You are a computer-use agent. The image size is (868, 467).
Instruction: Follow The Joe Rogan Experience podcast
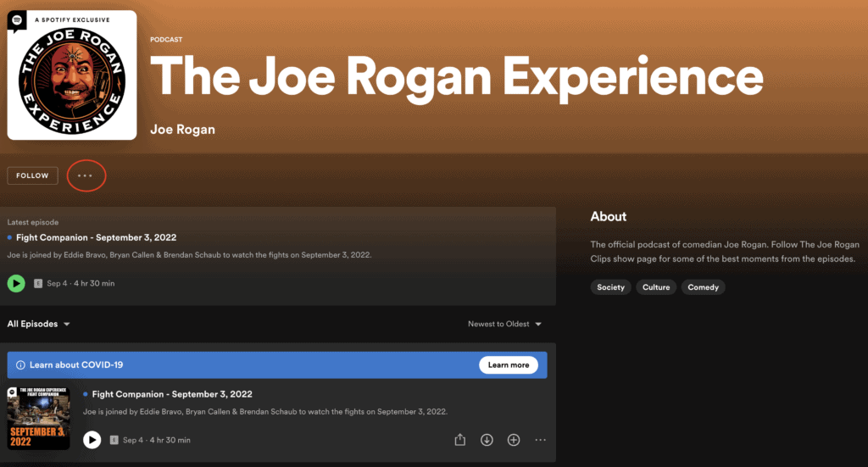33,175
